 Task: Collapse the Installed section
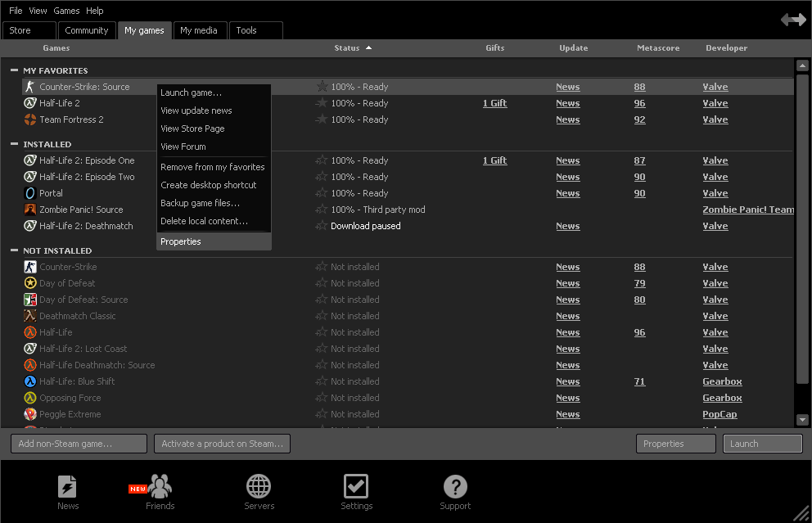point(14,144)
